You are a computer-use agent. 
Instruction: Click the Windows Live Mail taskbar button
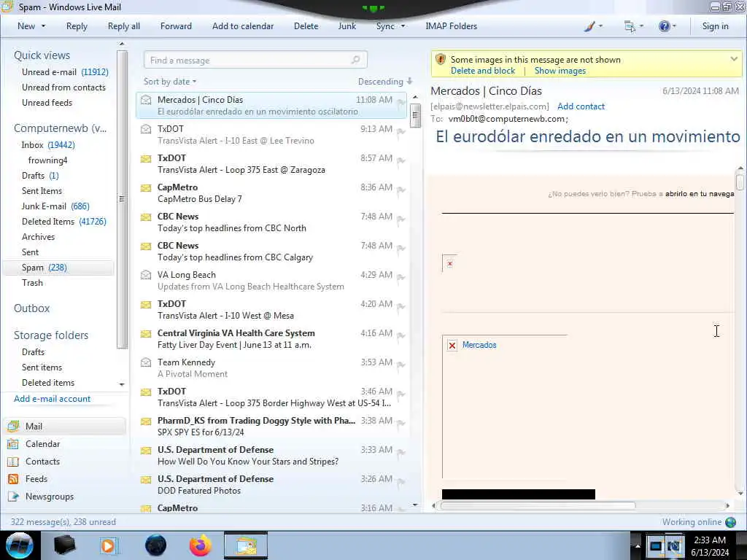[x=246, y=545]
